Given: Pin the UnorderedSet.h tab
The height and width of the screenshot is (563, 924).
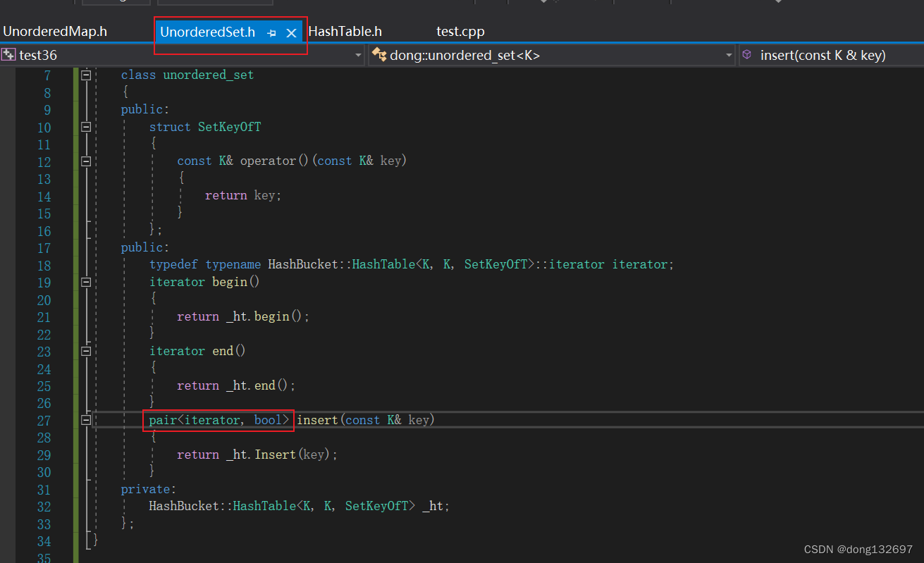Looking at the screenshot, I should (272, 33).
